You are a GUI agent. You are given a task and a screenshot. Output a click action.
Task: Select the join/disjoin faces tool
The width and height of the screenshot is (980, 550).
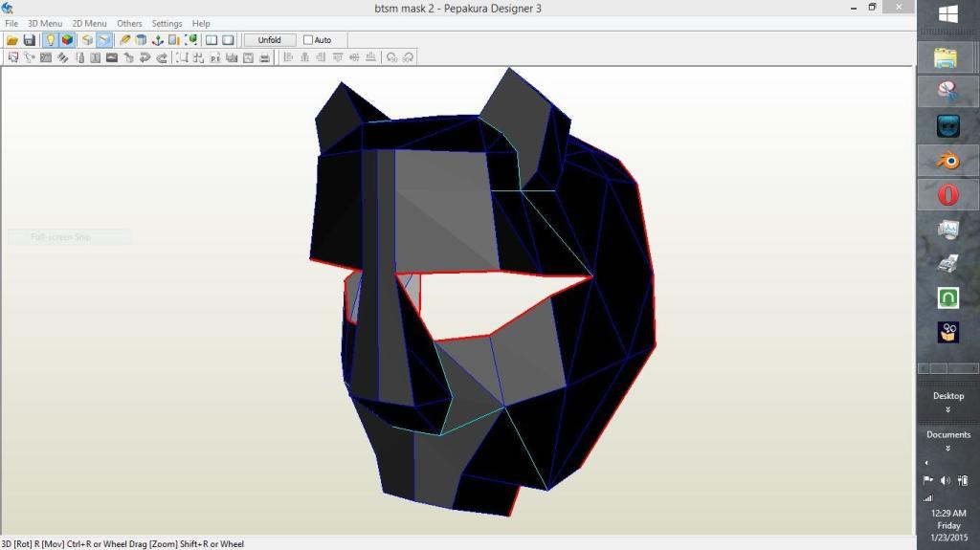click(46, 57)
